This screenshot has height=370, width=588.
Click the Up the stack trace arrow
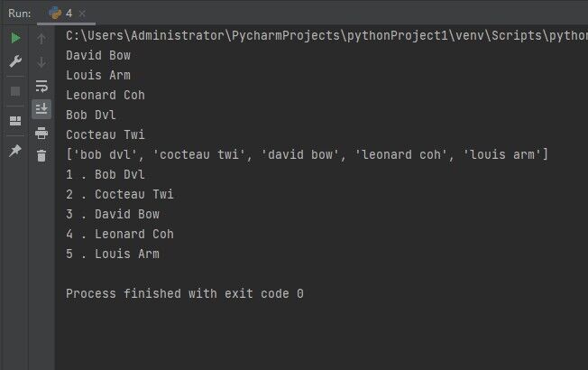[41, 39]
